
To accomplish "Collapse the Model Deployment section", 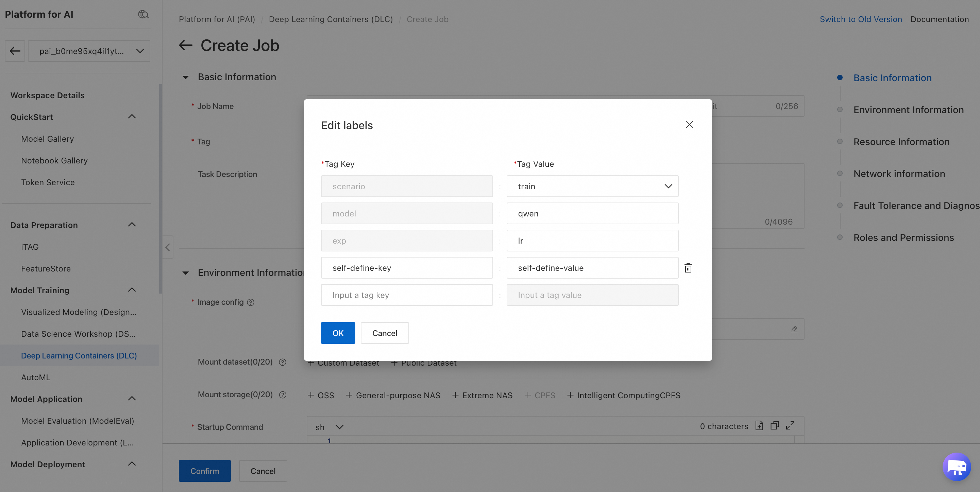I will click(x=132, y=464).
